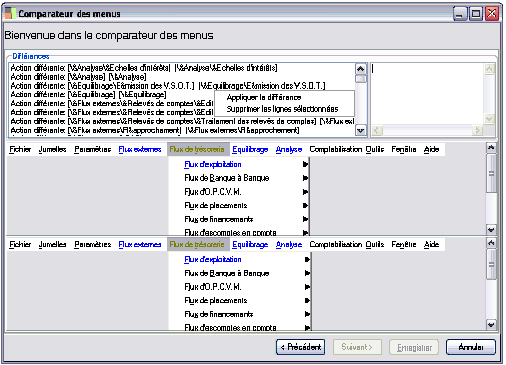
Task: Select the Traitement des relevés de comptes row
Action: 182,121
